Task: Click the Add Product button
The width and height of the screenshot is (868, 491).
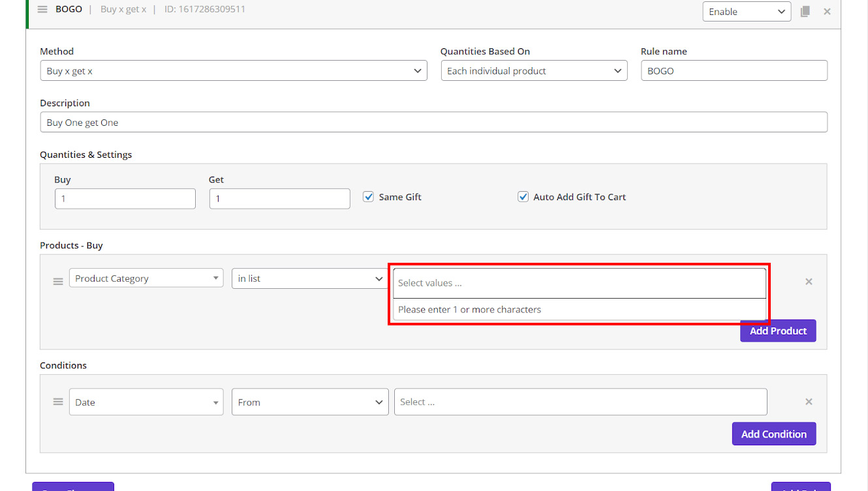Action: [x=777, y=331]
